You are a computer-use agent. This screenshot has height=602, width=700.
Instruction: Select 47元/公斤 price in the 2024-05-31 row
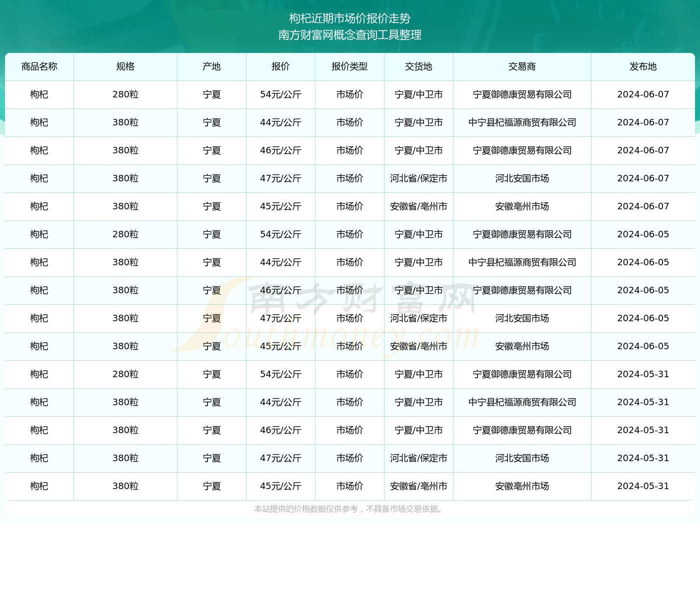click(280, 458)
